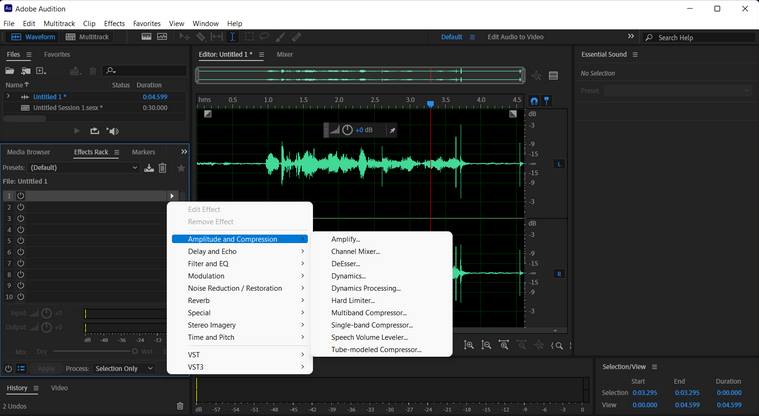Select the Slip tool in toolbar
Screen dimensions: 759x416
click(216, 37)
